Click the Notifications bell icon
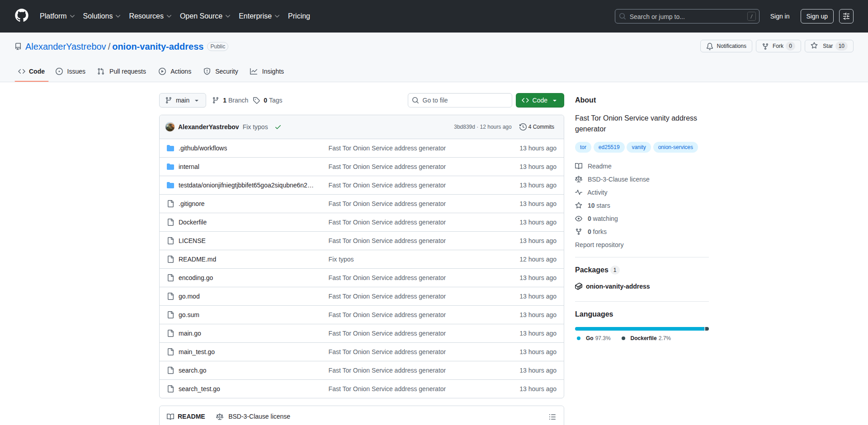Image resolution: width=868 pixels, height=425 pixels. (710, 46)
